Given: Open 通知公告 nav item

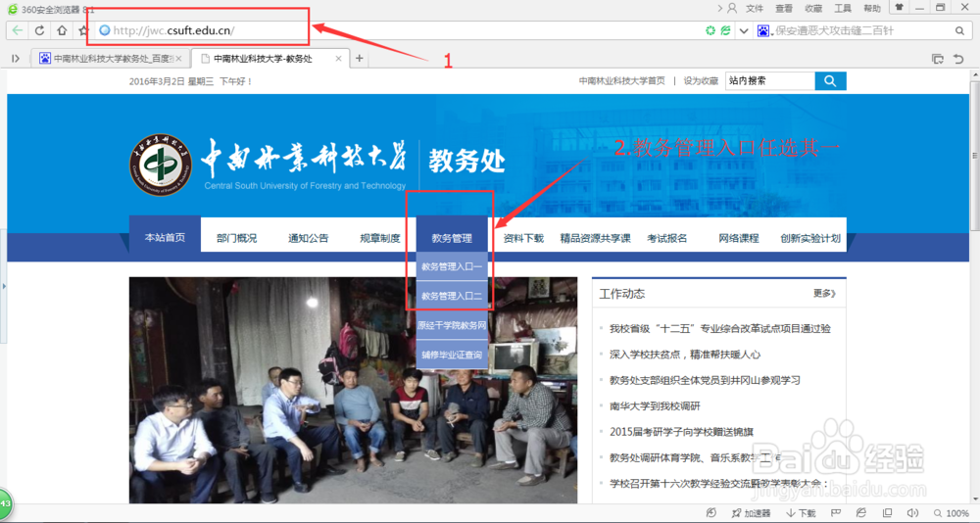Looking at the screenshot, I should point(308,238).
